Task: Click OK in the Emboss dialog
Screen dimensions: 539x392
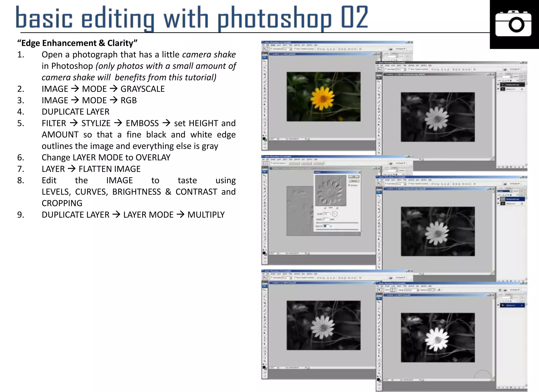Action: click(354, 177)
